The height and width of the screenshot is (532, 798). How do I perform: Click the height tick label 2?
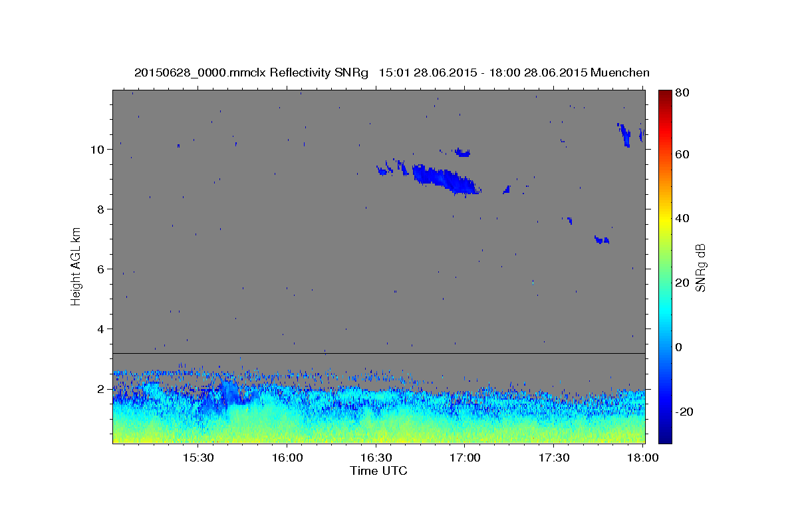coord(101,389)
